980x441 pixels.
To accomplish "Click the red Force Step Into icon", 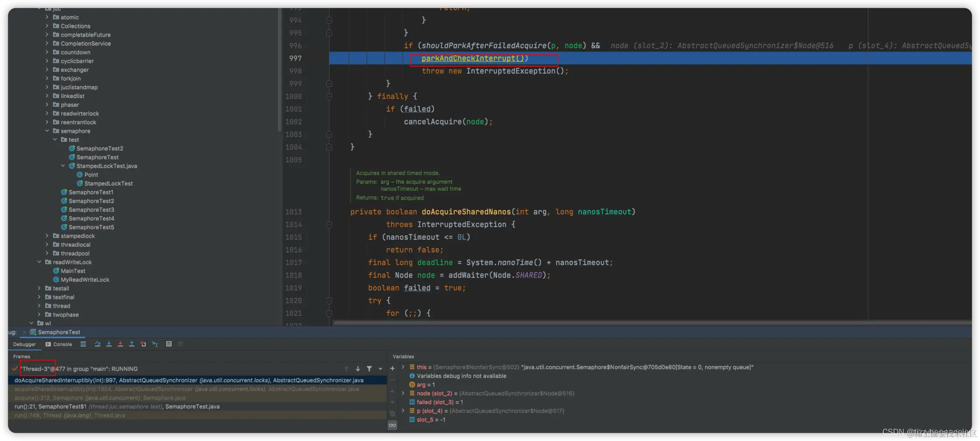I will (120, 344).
